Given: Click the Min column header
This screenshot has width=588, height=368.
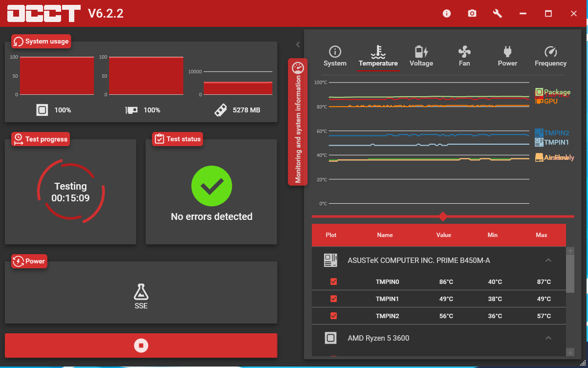Looking at the screenshot, I should 493,235.
